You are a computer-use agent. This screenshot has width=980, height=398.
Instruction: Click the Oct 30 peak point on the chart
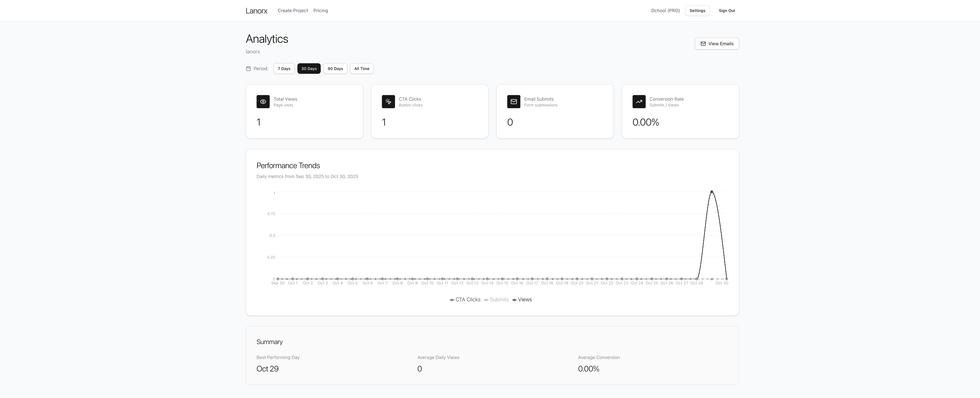[x=712, y=192]
